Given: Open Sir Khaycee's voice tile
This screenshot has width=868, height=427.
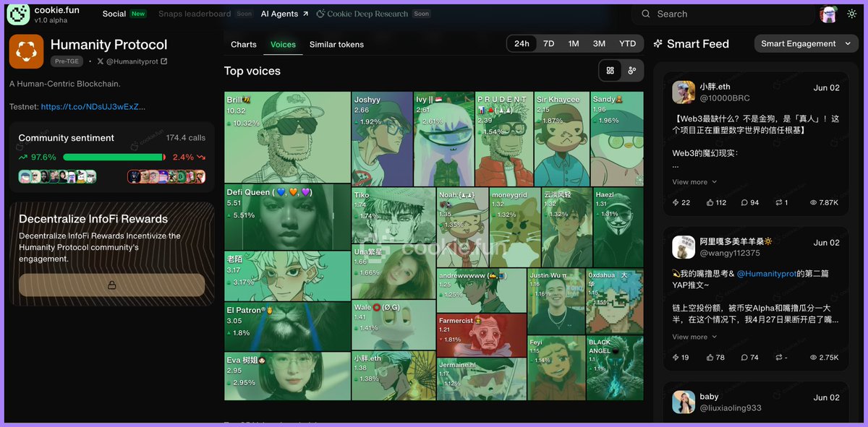Looking at the screenshot, I should click(x=562, y=139).
